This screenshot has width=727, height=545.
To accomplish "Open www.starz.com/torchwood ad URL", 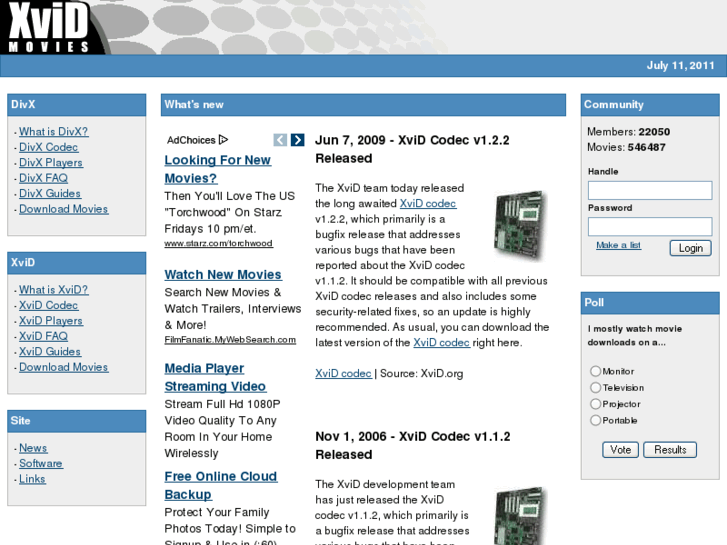I will click(218, 243).
